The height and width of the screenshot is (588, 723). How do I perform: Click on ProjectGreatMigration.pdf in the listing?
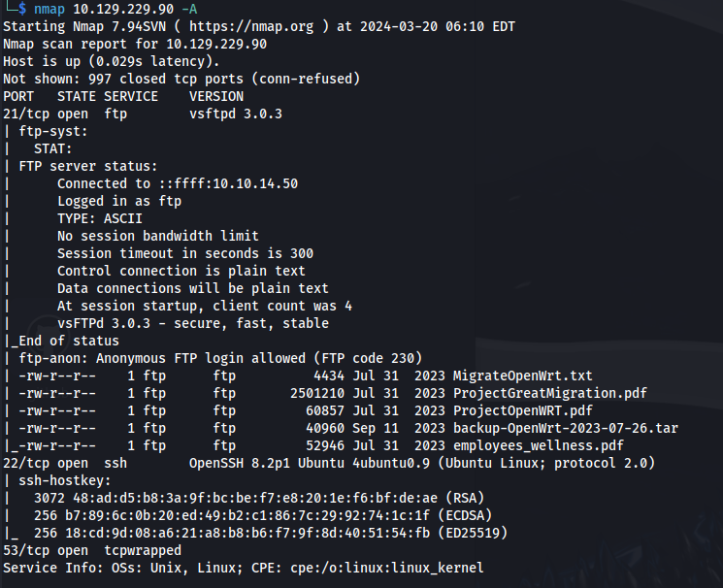549,393
